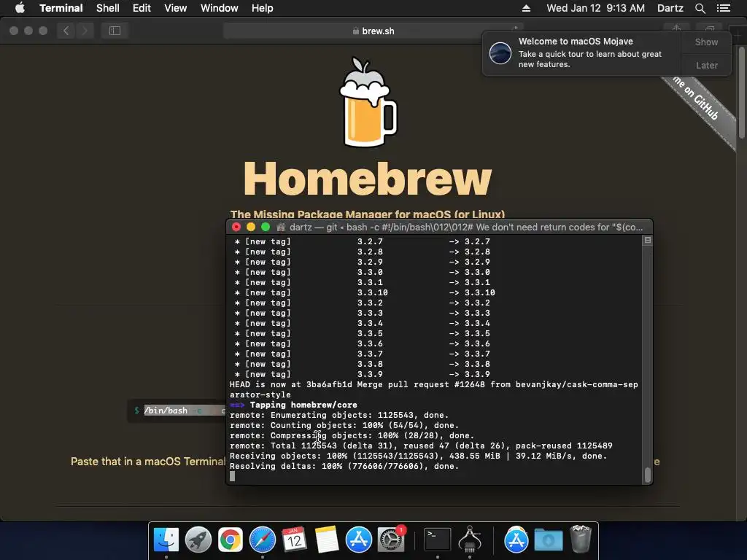Open Terminal from the Dock
The width and height of the screenshot is (747, 560).
[x=438, y=540]
